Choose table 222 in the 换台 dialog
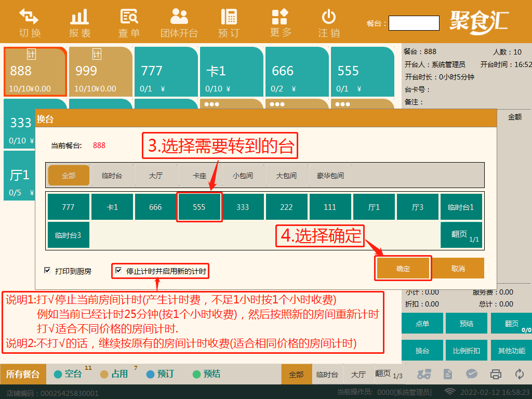532x399 pixels. [286, 207]
